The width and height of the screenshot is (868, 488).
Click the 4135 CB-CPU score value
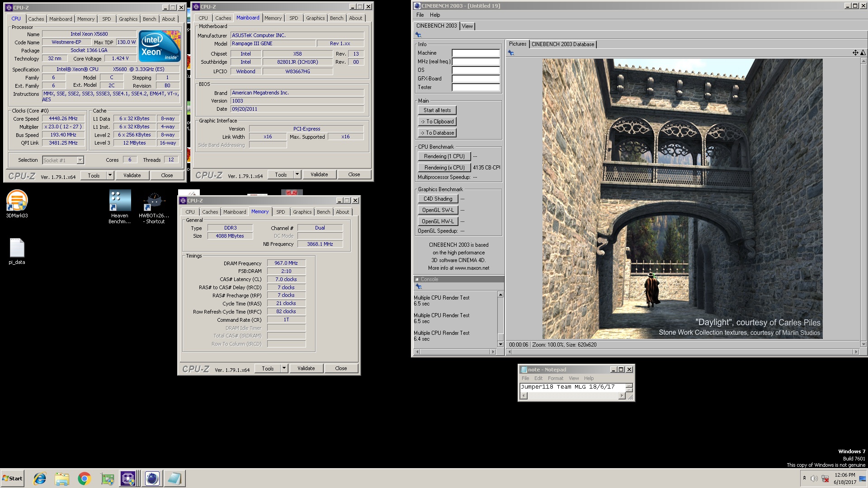pyautogui.click(x=486, y=168)
